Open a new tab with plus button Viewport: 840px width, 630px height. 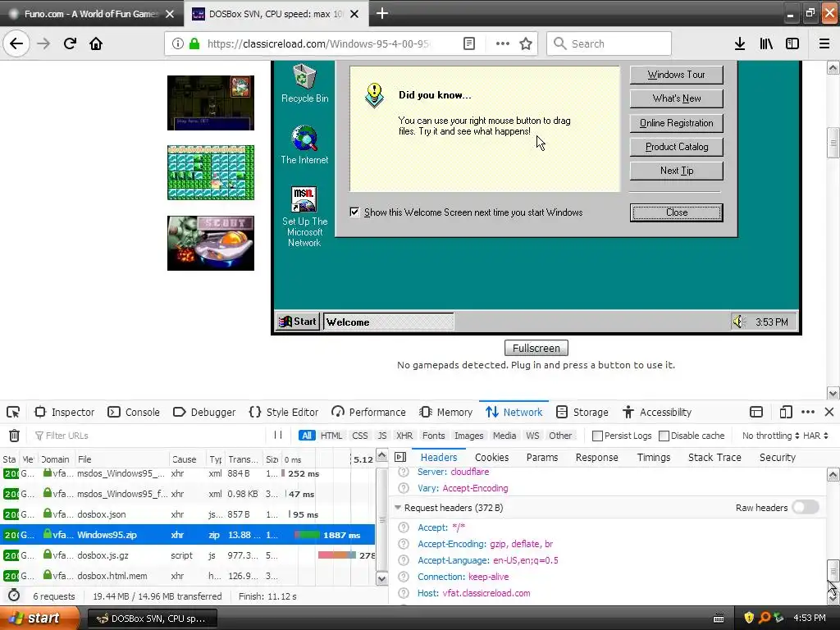point(382,13)
